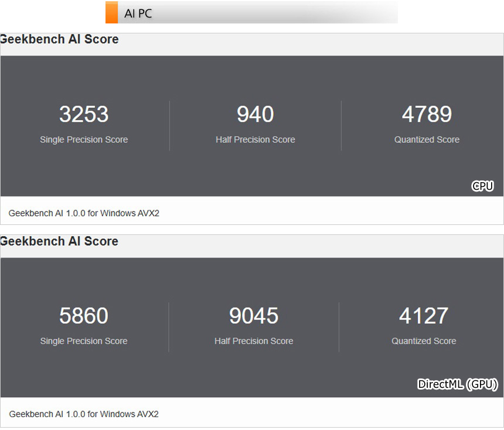Screen dimensions: 504x430
Task: Click the 4789 quantized score
Action: coord(427,114)
